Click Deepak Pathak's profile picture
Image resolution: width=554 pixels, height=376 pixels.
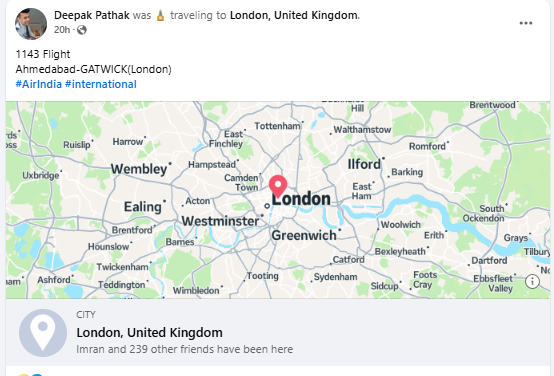pyautogui.click(x=31, y=24)
